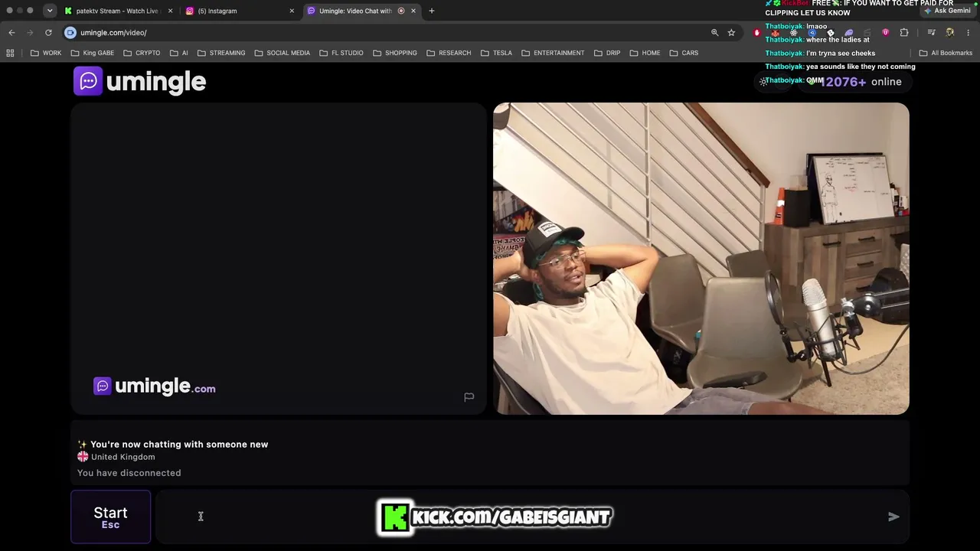The width and height of the screenshot is (980, 551).
Task: Click the pink U extension icon
Action: tap(886, 32)
